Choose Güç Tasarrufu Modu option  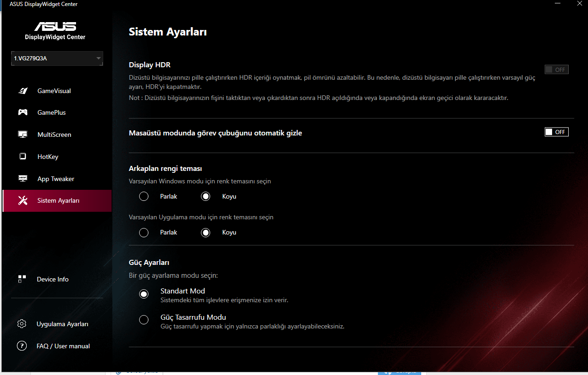pyautogui.click(x=144, y=320)
